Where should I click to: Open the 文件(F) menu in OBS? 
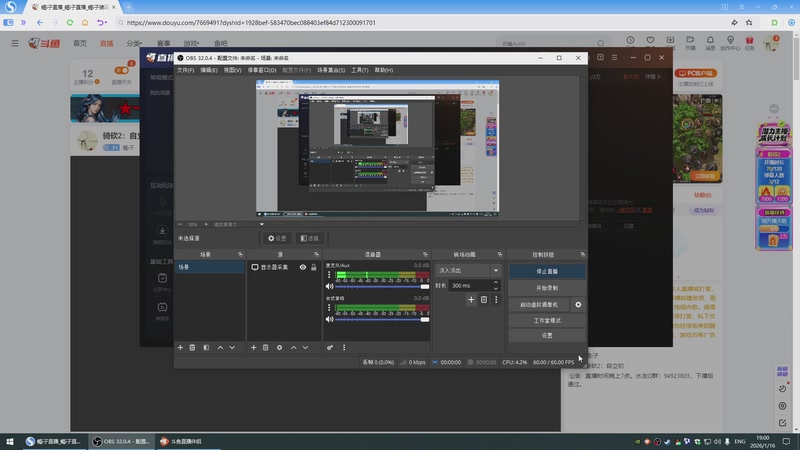(x=185, y=70)
